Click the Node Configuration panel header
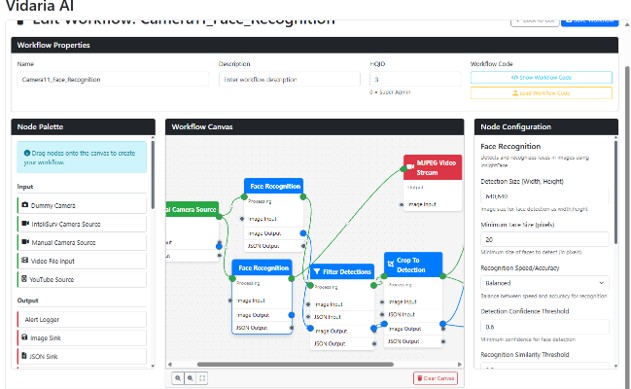This screenshot has width=631, height=389. pos(546,127)
